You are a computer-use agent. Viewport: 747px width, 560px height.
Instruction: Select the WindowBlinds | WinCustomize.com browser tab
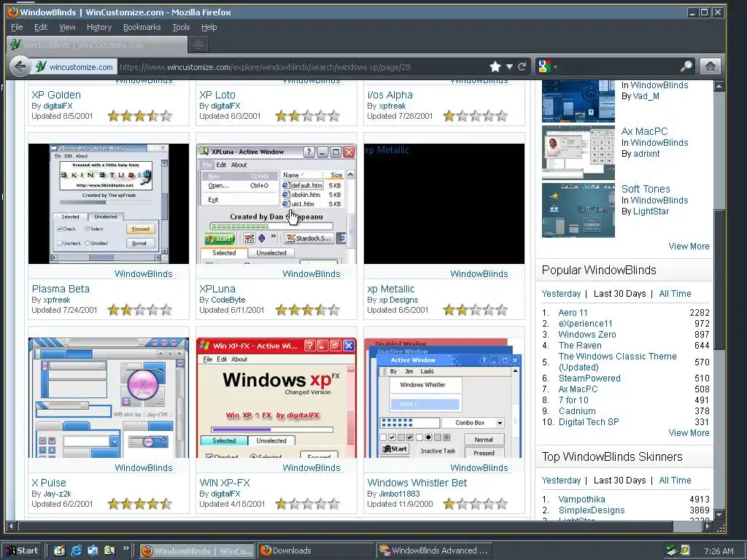[x=97, y=44]
